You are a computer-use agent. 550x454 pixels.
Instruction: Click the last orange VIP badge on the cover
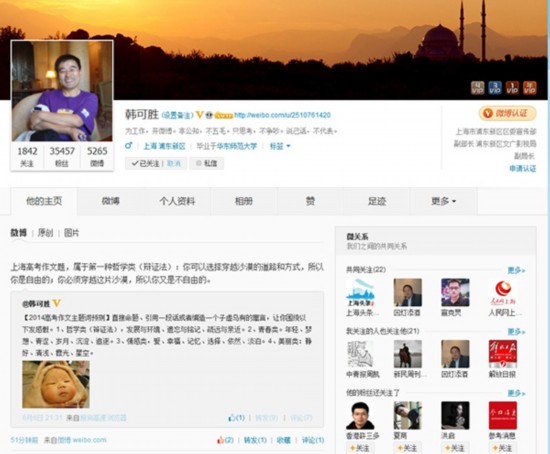530,88
